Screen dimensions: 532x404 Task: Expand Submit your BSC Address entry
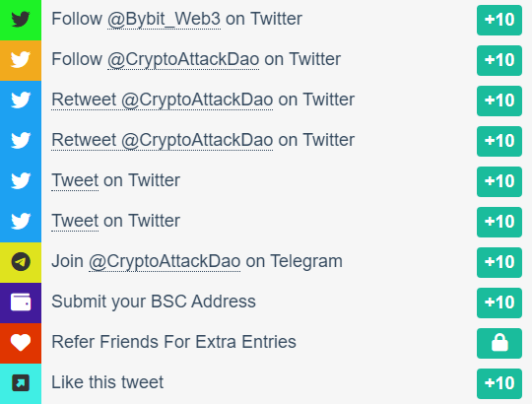tap(266, 303)
